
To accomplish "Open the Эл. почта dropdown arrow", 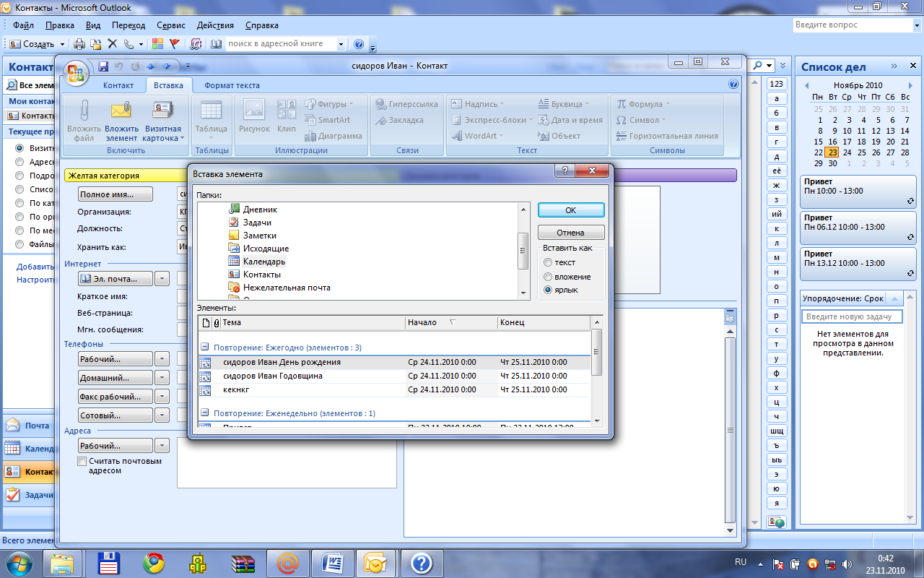I will 162,279.
